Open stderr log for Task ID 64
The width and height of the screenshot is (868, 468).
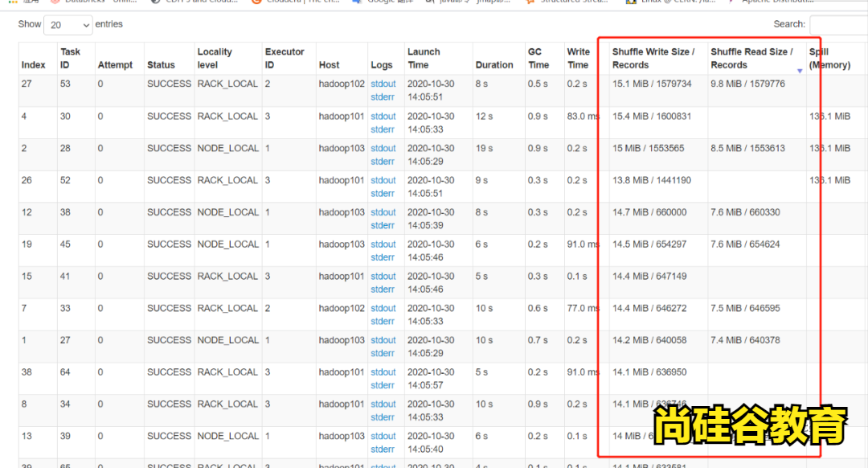[383, 386]
